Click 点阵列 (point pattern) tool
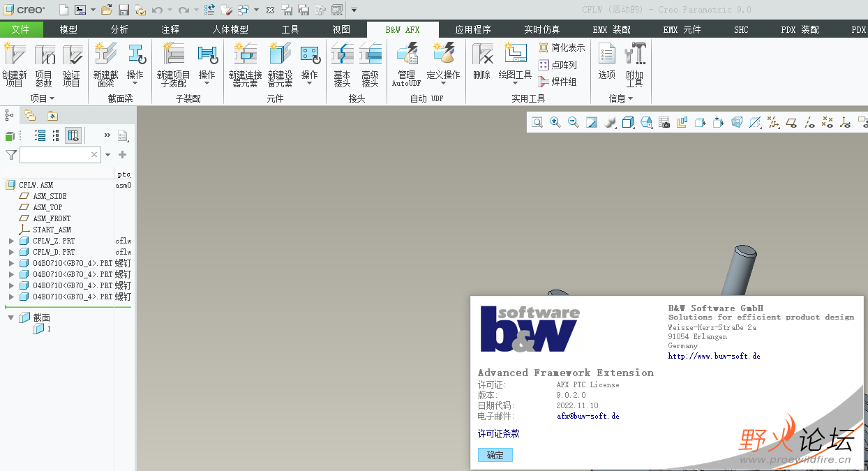Screen dimensions: 868x471 click(x=558, y=65)
